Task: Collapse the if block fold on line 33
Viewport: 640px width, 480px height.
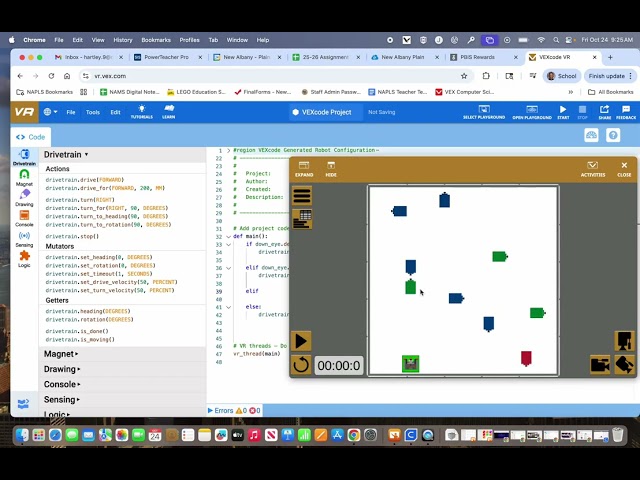Action: coord(229,244)
